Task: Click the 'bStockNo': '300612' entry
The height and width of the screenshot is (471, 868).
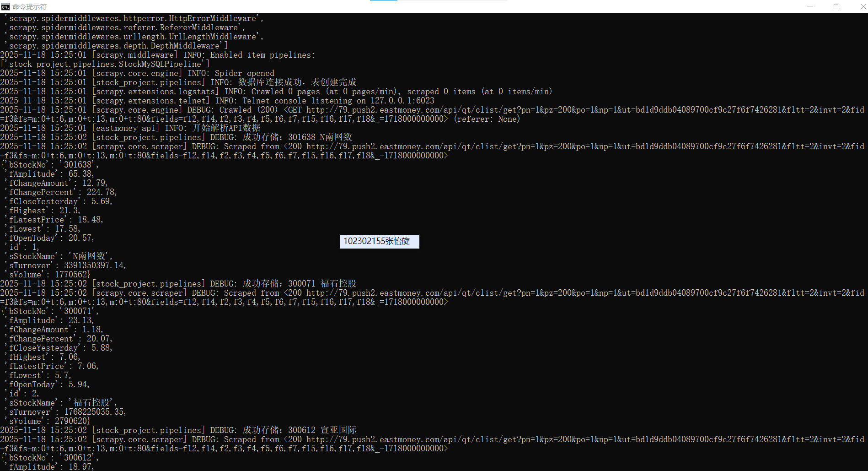Action: tap(49, 458)
